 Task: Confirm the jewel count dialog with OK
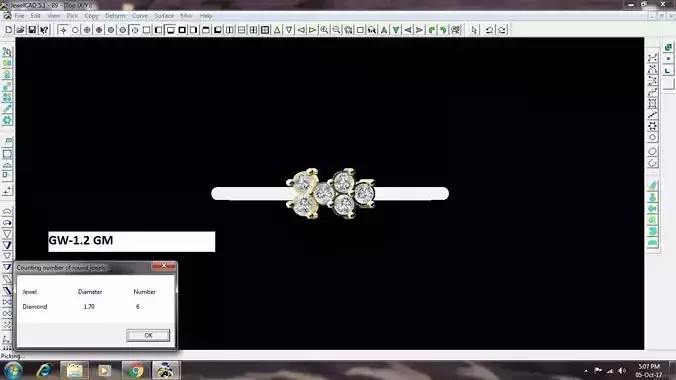[148, 335]
